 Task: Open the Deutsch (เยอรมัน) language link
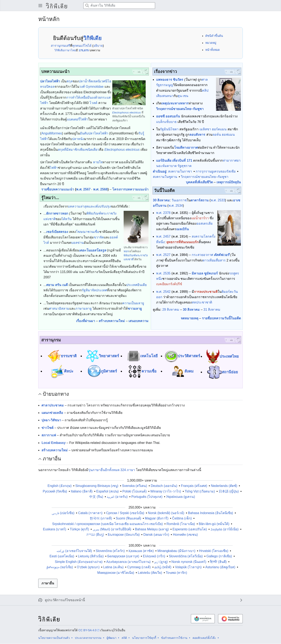[x=164, y=486]
